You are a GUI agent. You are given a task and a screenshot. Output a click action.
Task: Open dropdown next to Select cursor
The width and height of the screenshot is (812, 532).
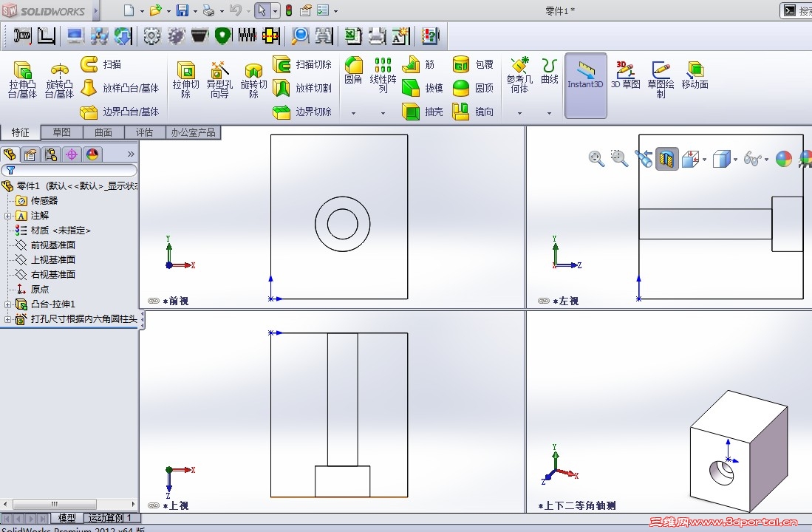pos(275,11)
